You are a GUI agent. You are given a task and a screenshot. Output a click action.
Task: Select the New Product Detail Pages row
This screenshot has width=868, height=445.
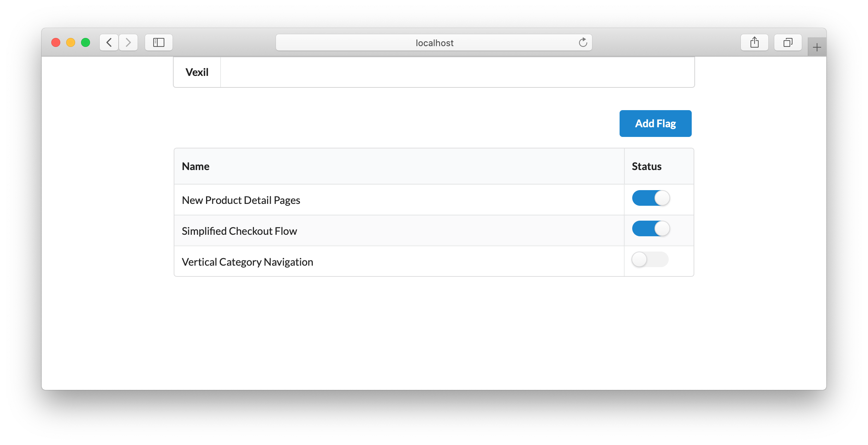(241, 200)
